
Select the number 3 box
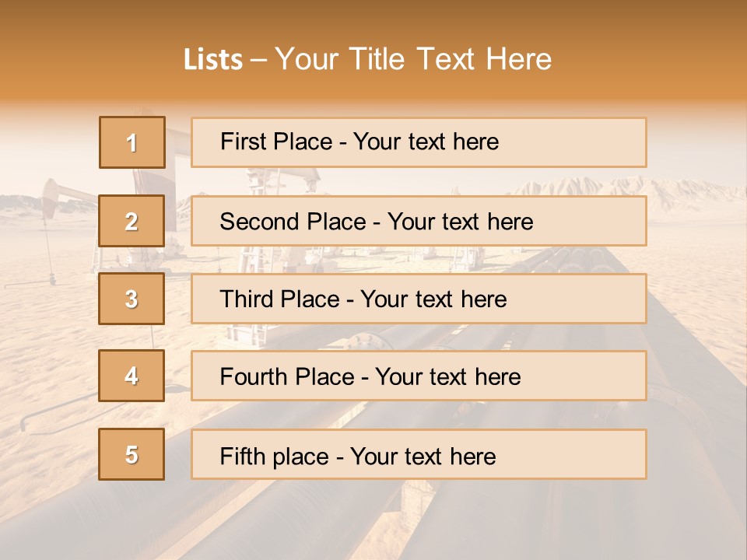tap(132, 299)
